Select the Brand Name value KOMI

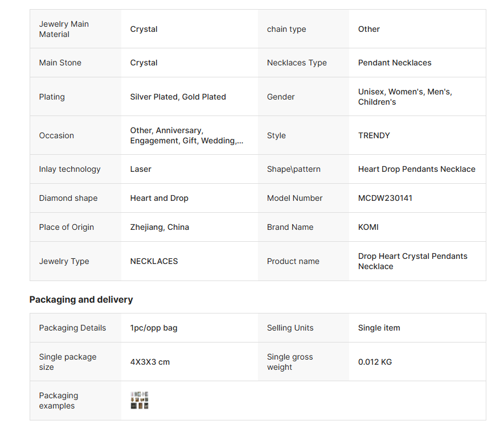point(368,227)
